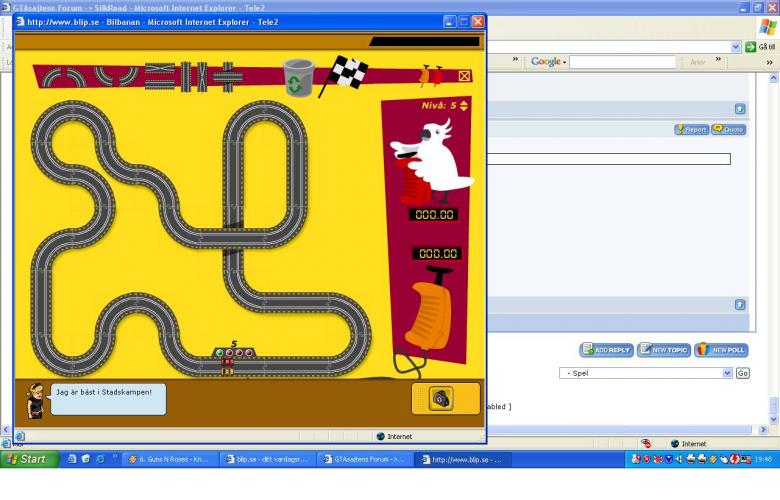Open the '- Spel' forum jump dropdown
The height and width of the screenshot is (500, 780).
646,373
